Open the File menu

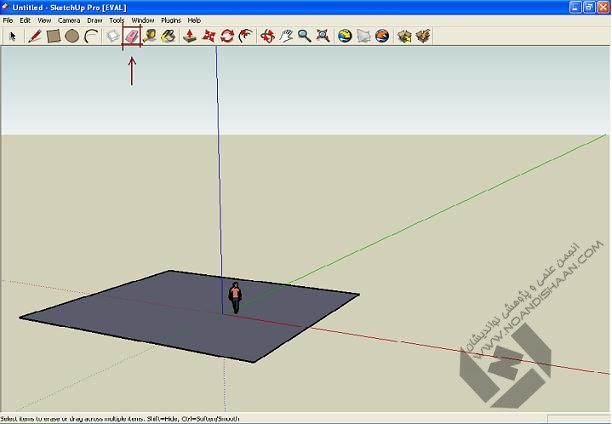point(8,20)
